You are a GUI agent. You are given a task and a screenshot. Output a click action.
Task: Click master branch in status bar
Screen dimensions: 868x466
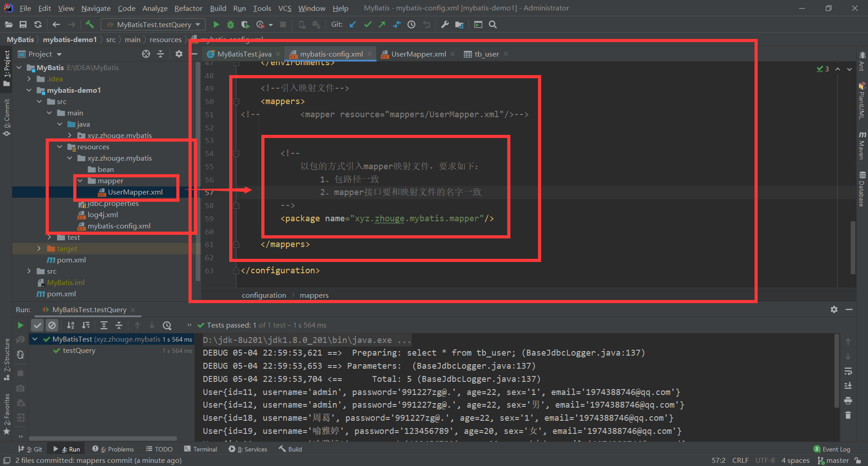pyautogui.click(x=833, y=461)
